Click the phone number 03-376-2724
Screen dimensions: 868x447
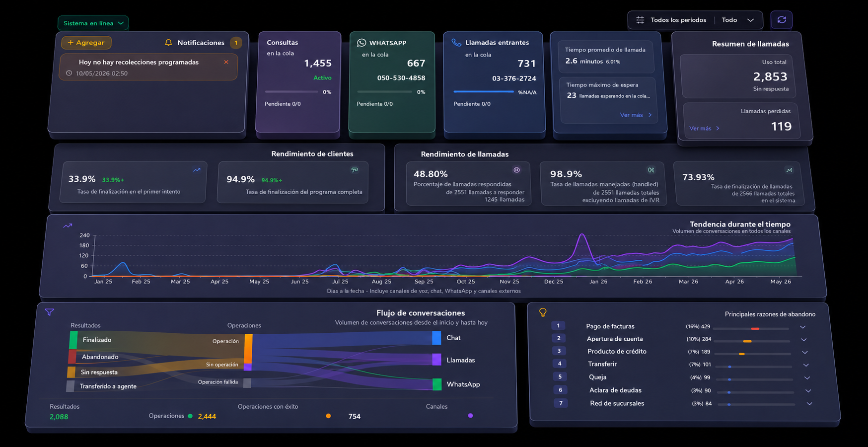pos(514,78)
